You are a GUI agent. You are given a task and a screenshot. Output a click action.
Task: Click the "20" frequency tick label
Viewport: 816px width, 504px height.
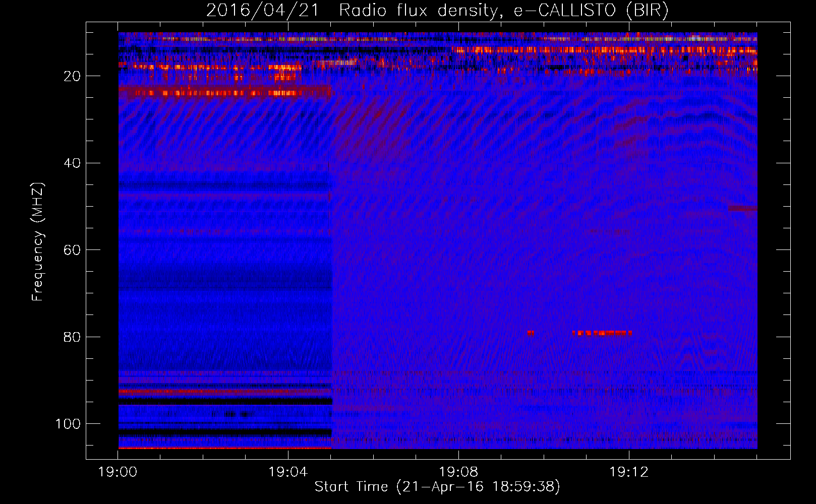(x=72, y=76)
